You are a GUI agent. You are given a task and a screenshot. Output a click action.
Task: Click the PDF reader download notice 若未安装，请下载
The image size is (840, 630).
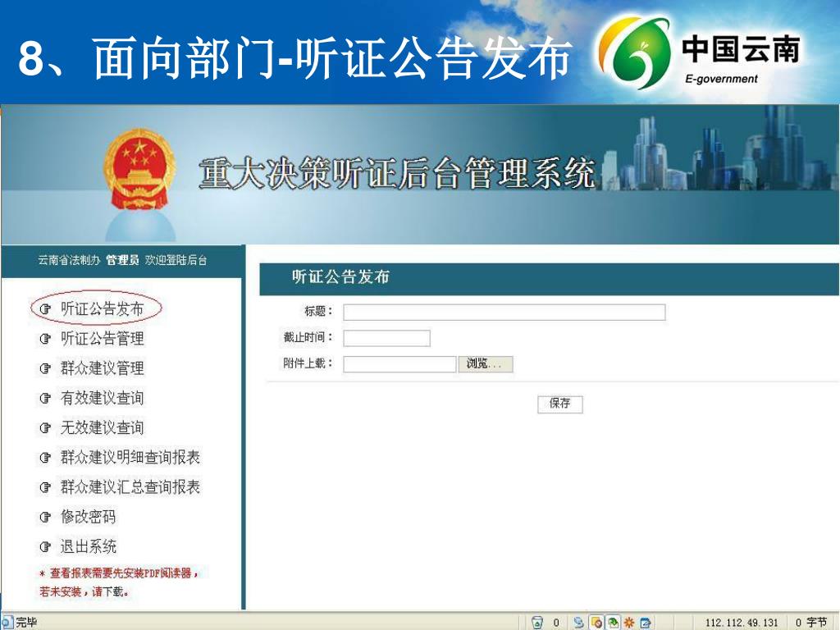(x=84, y=592)
